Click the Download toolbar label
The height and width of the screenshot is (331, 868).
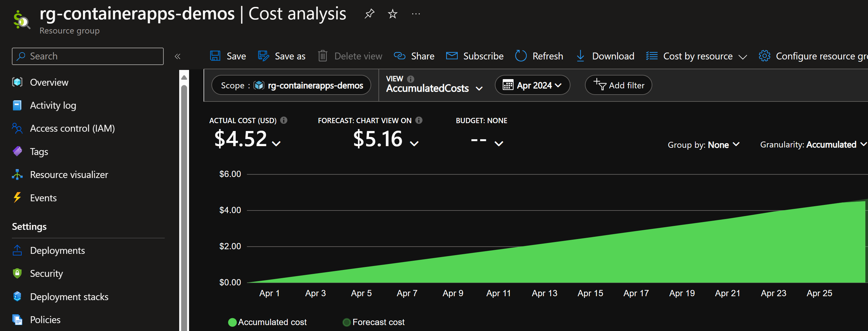(x=613, y=56)
